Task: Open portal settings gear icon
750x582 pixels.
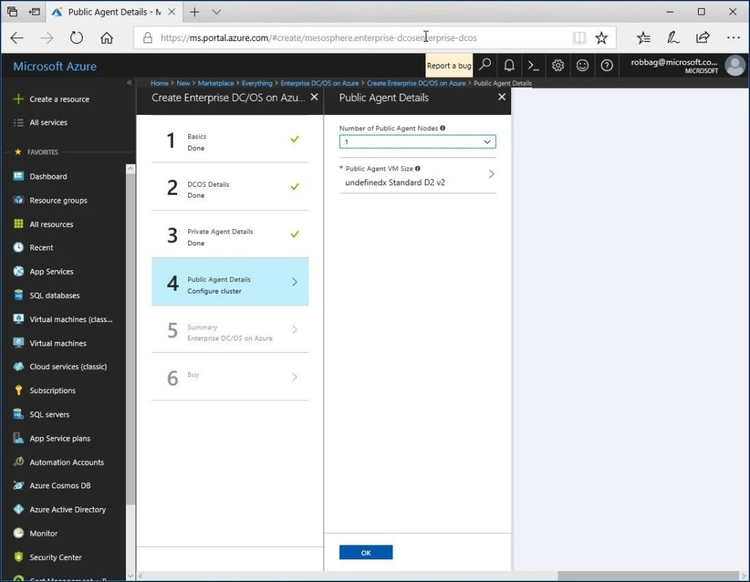Action: coord(558,65)
